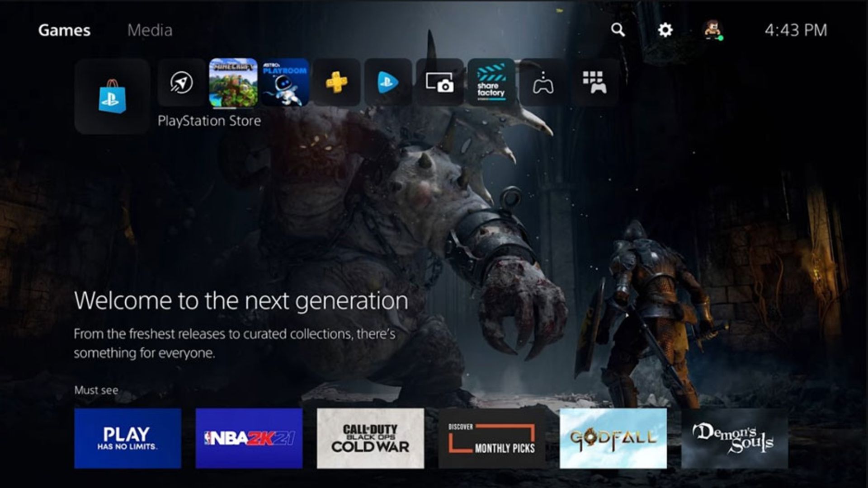The width and height of the screenshot is (868, 488).
Task: Open the Remote Play controller icon
Action: tap(543, 82)
